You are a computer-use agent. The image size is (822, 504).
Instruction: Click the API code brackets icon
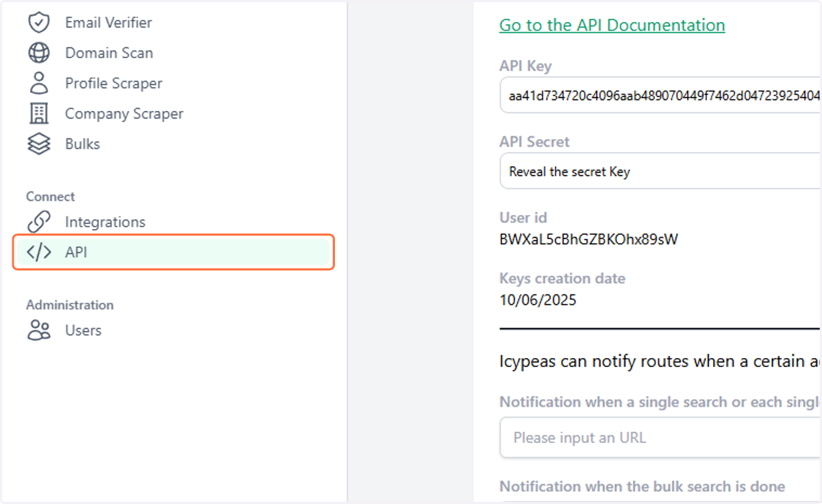pyautogui.click(x=38, y=252)
